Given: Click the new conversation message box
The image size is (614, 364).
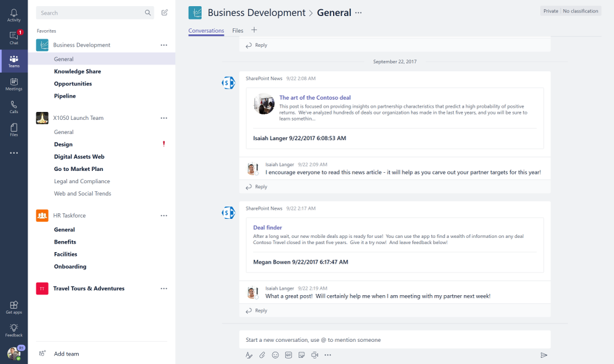Looking at the screenshot, I should pyautogui.click(x=395, y=340).
